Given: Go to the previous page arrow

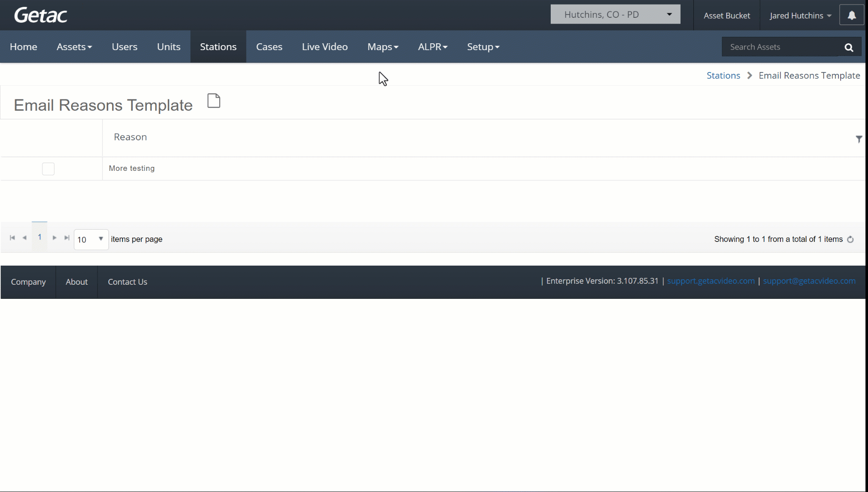Looking at the screenshot, I should tap(25, 238).
